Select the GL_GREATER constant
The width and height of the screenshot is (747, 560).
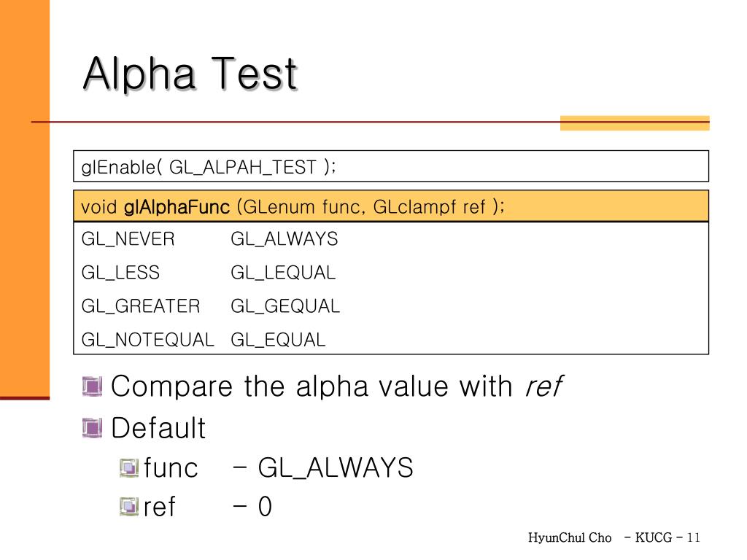(x=141, y=306)
